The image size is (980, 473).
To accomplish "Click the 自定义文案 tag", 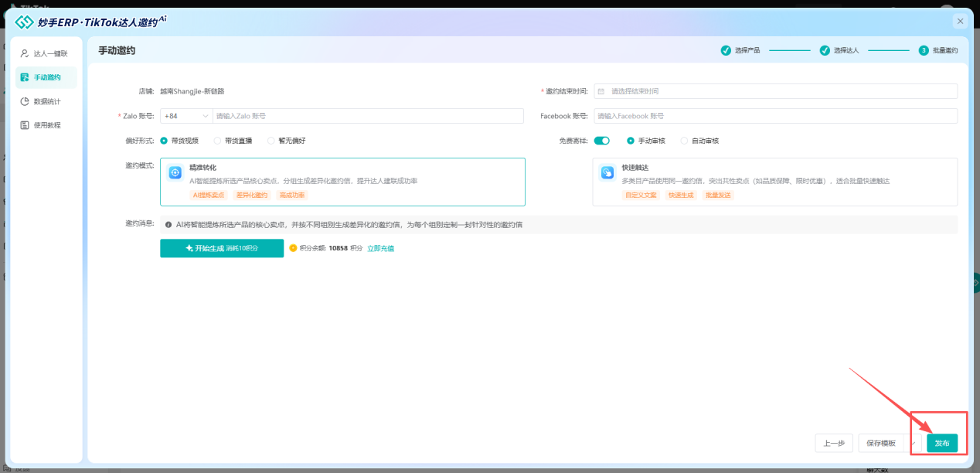I will (641, 195).
